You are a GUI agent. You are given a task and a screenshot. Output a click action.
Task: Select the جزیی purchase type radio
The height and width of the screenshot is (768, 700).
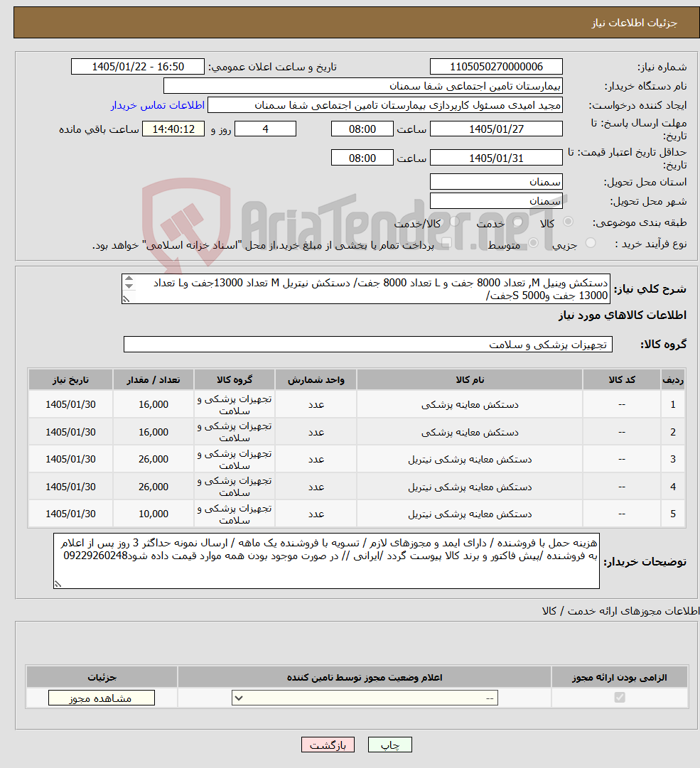pyautogui.click(x=591, y=243)
